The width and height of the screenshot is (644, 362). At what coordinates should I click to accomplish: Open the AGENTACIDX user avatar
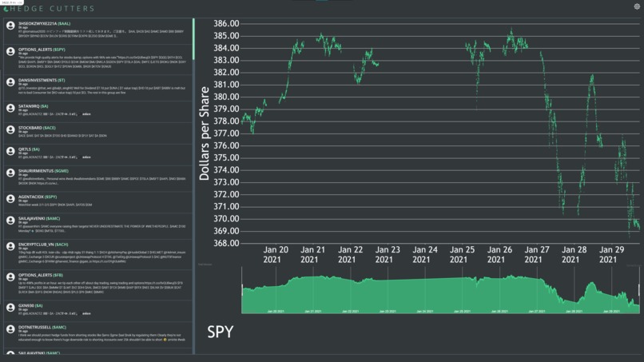(x=10, y=199)
